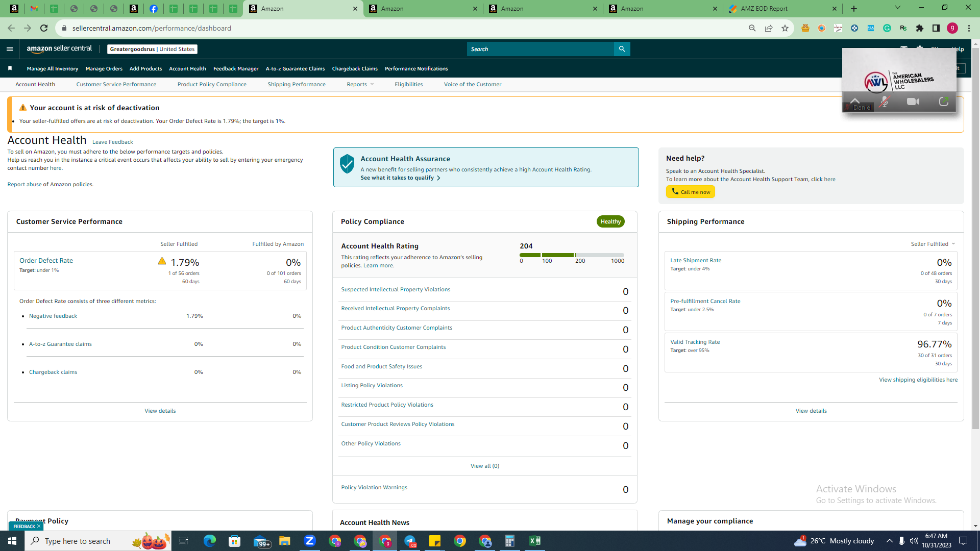This screenshot has height=551, width=980.
Task: Open the taskbar date and time
Action: pyautogui.click(x=937, y=541)
